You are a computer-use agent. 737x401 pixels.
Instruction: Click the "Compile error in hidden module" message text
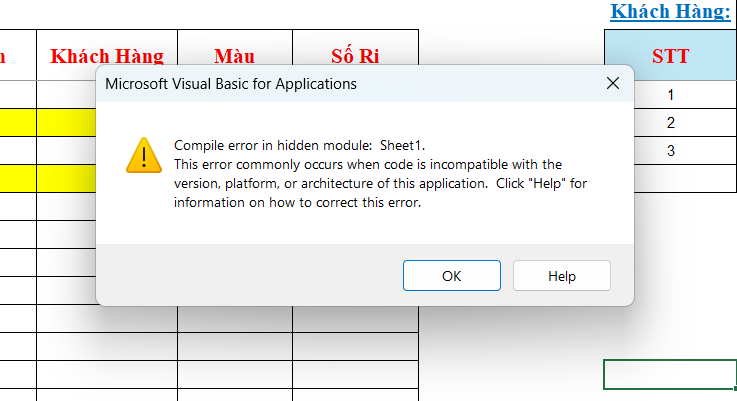click(x=299, y=146)
